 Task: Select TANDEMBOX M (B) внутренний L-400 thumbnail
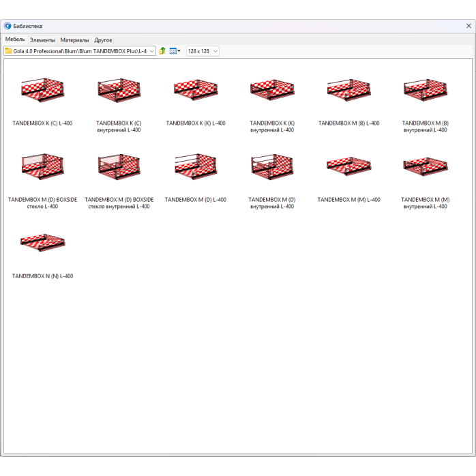coord(426,90)
